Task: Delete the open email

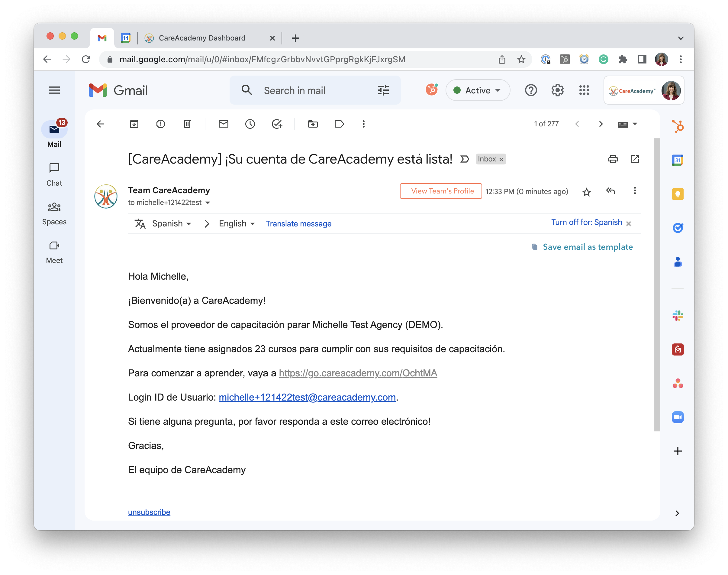Action: click(x=187, y=124)
